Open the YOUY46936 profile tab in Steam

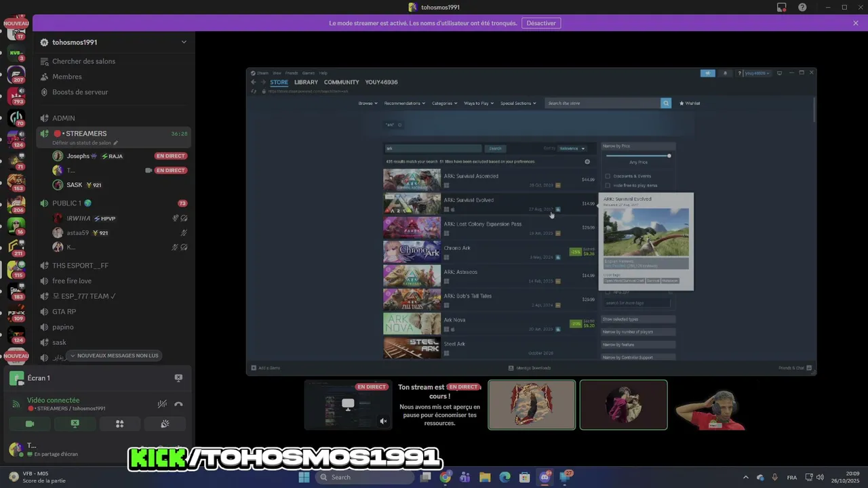tap(382, 82)
